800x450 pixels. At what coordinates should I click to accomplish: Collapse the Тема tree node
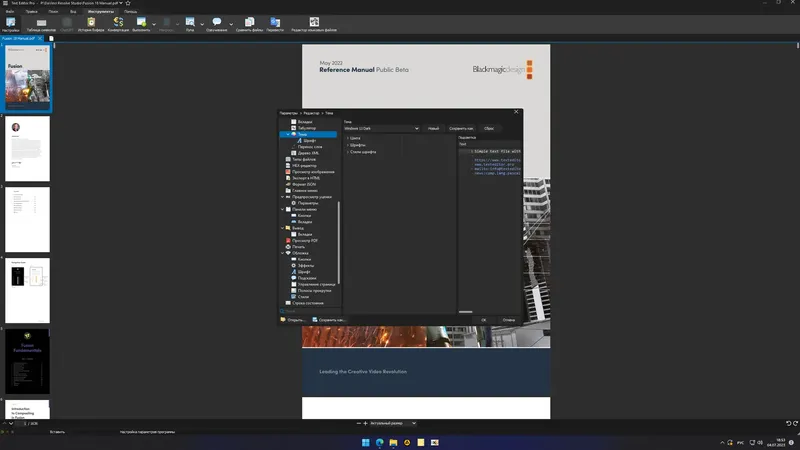click(x=288, y=134)
